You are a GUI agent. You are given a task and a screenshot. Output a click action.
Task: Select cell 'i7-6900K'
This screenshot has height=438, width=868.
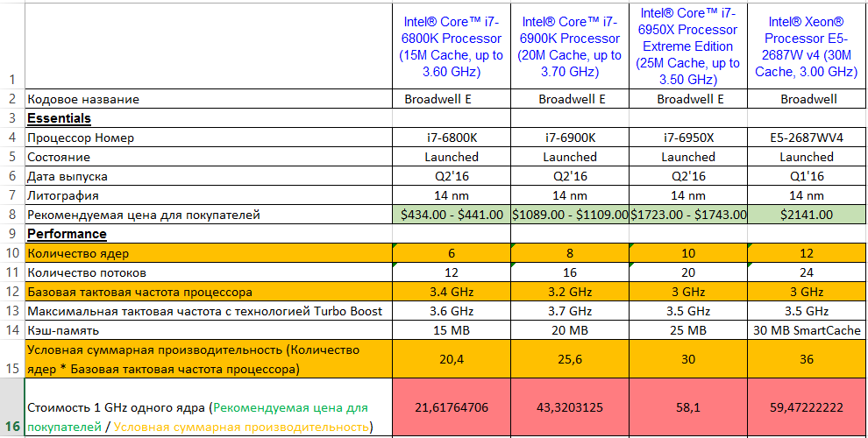[570, 138]
